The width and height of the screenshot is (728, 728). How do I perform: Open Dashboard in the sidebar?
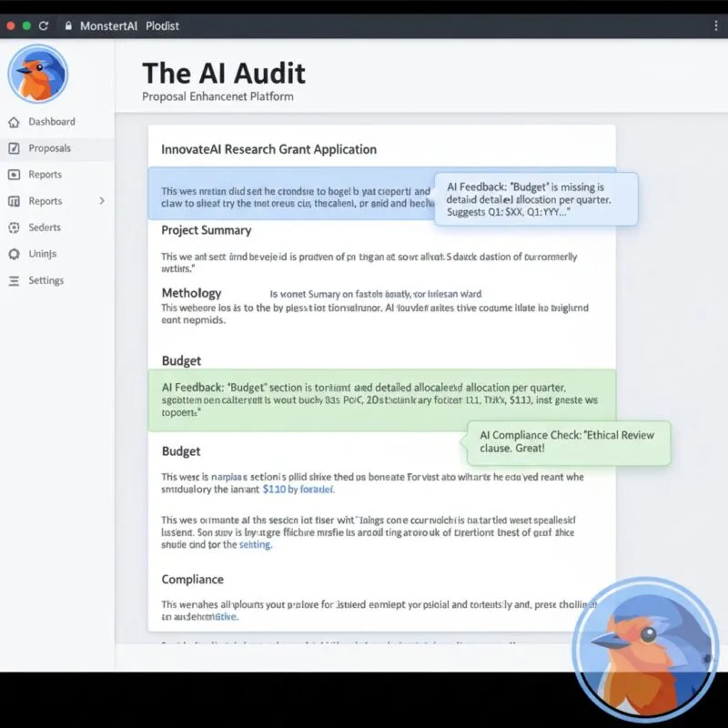pos(57,122)
